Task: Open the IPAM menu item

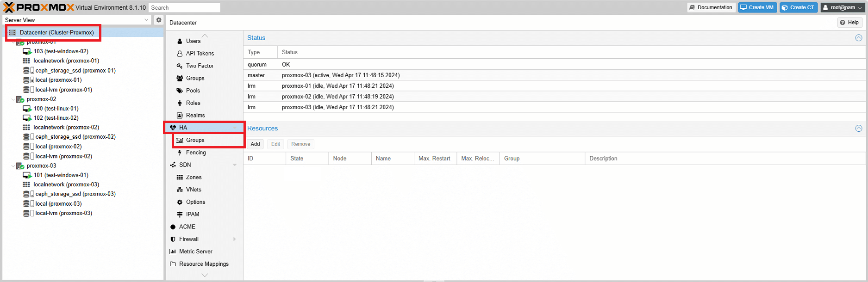Action: tap(205, 215)
